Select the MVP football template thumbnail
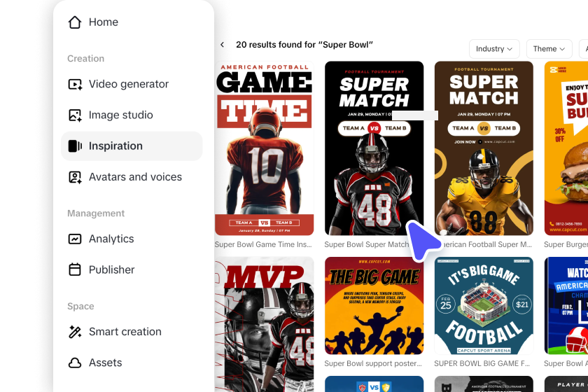588x392 pixels. tap(264, 325)
